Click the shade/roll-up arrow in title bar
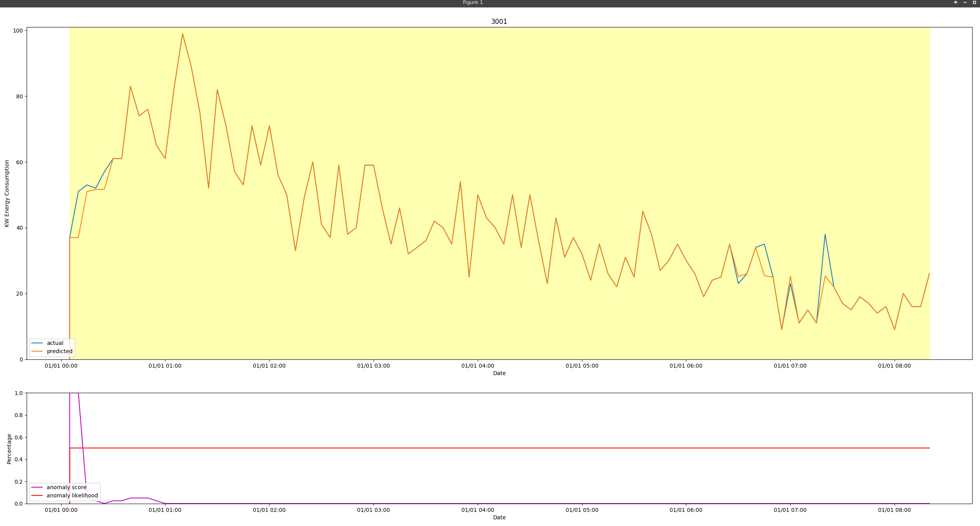 pyautogui.click(x=955, y=2)
